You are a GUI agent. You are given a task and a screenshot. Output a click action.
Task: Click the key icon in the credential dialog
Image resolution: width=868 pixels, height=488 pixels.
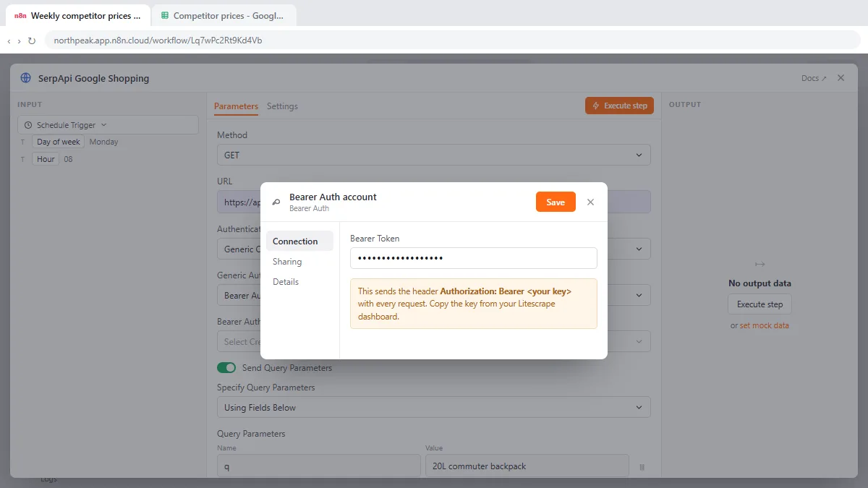[x=276, y=202]
